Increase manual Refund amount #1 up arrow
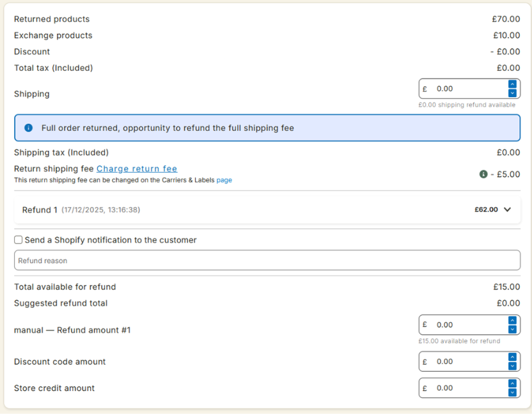 [x=512, y=321]
